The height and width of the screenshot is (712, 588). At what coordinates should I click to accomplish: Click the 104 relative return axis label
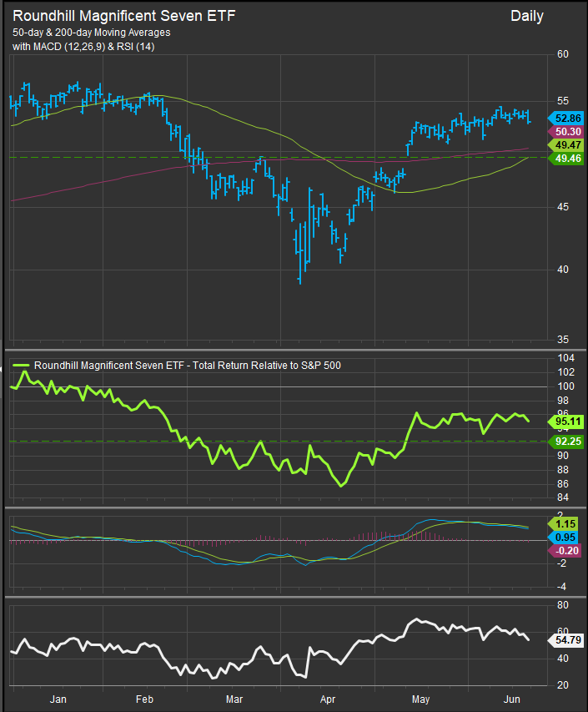(x=565, y=358)
